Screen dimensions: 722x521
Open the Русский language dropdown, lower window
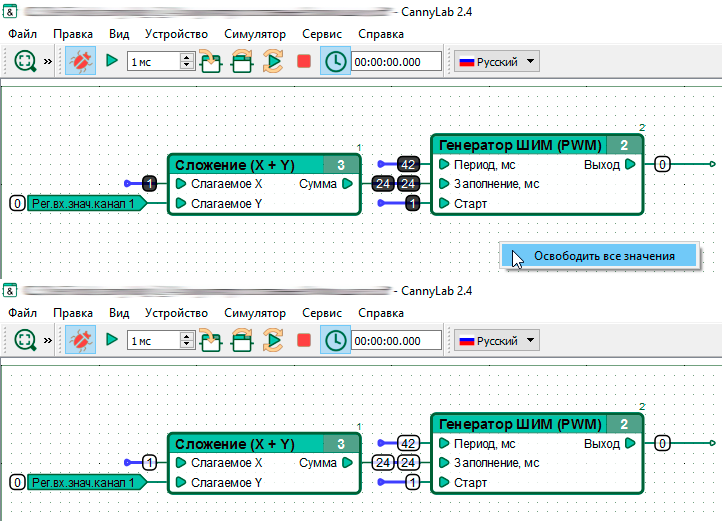pos(496,340)
